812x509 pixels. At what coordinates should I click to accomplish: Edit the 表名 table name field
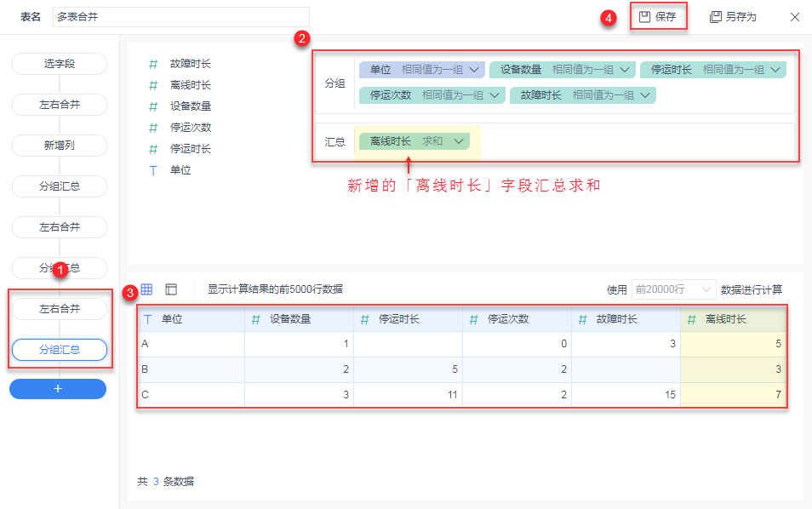click(x=181, y=17)
